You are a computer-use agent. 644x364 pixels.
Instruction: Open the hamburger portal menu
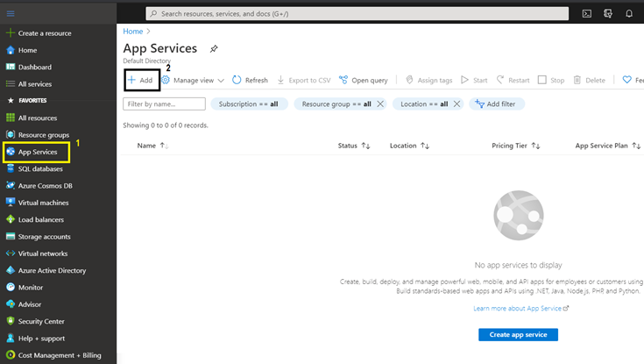click(x=11, y=14)
